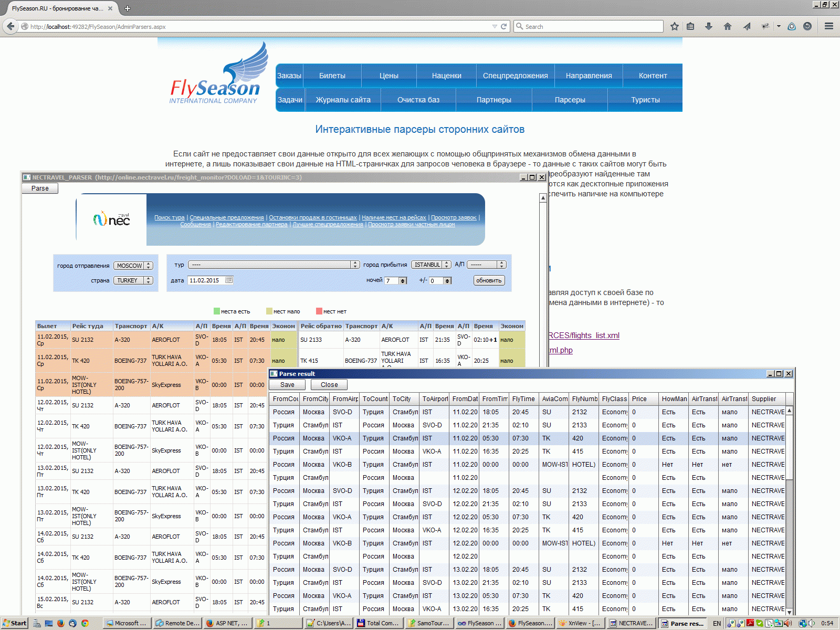Screen dimensions: 840x630
Task: Click the EN language indicator in tray
Action: click(x=717, y=623)
